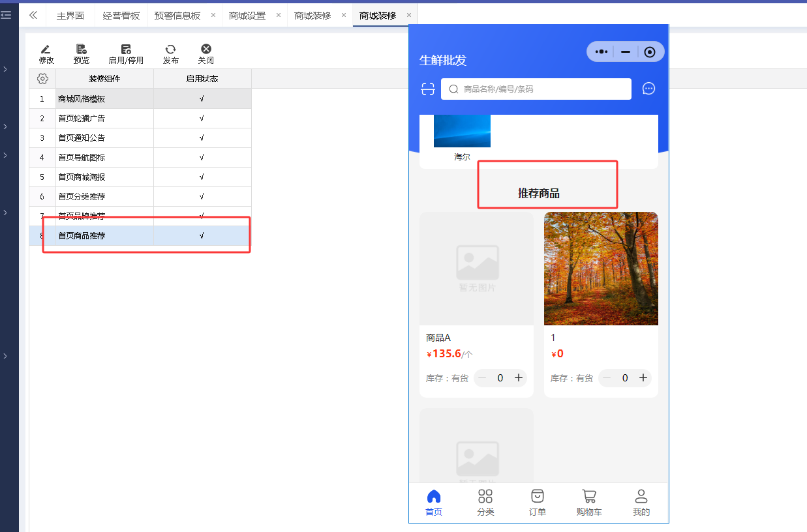
Task: Toggle 启用/停用 in the toolbar
Action: (x=126, y=50)
